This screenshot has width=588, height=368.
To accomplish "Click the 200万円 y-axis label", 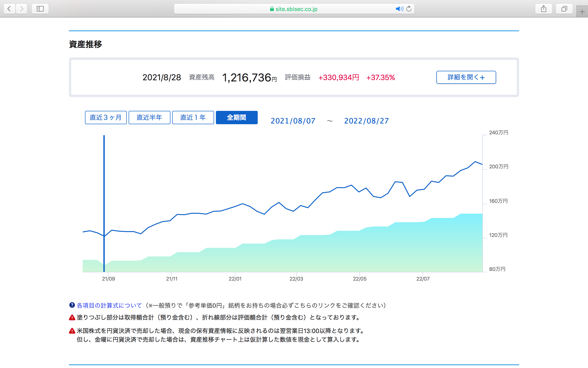I will click(x=499, y=167).
